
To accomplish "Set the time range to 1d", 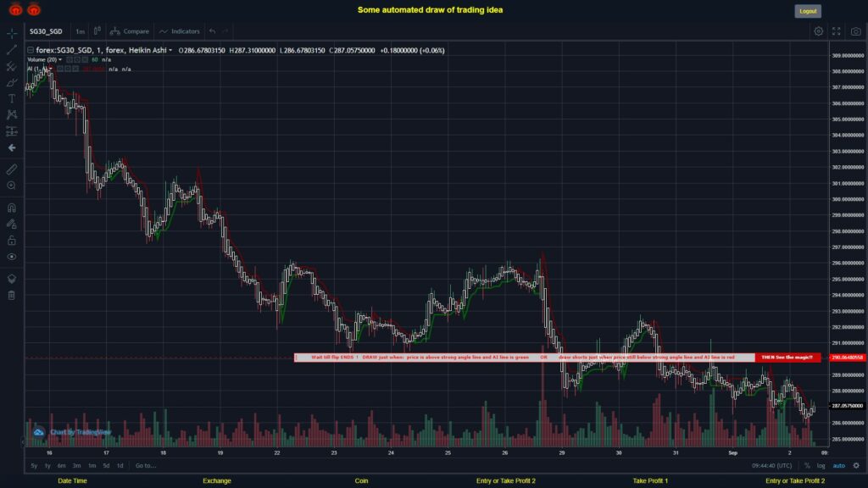I will click(120, 466).
